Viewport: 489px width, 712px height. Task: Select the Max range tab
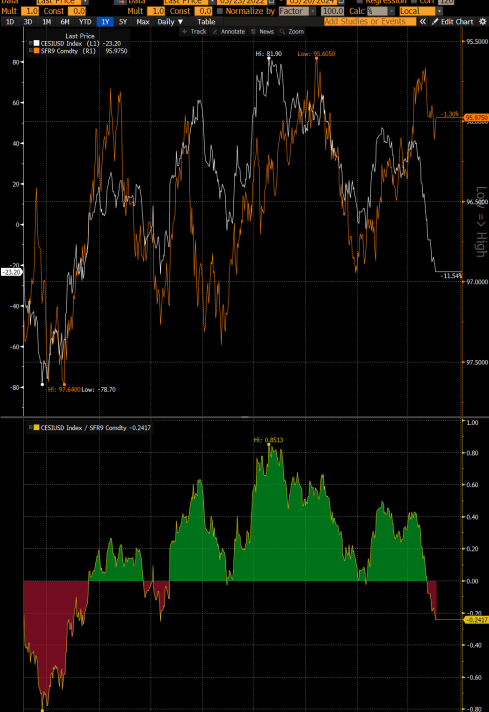pos(143,21)
